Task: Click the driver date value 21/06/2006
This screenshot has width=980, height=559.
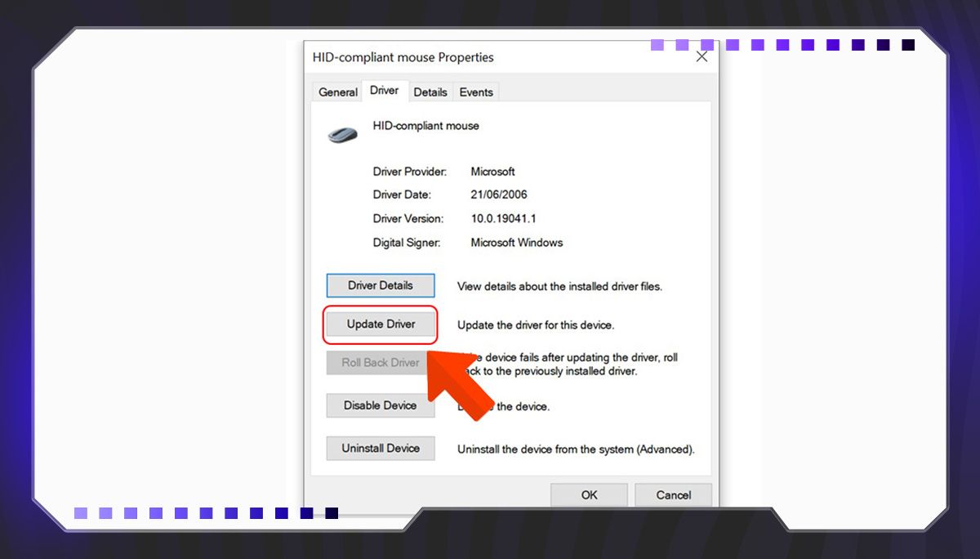Action: [499, 195]
